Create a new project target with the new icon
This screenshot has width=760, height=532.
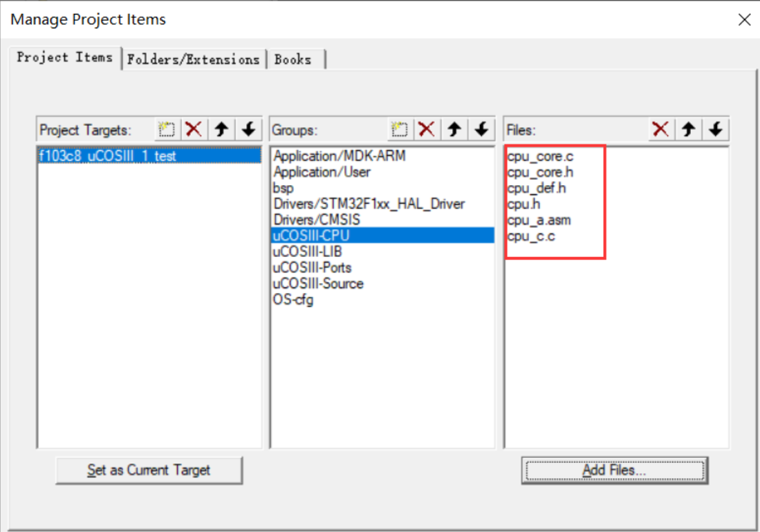pos(166,129)
